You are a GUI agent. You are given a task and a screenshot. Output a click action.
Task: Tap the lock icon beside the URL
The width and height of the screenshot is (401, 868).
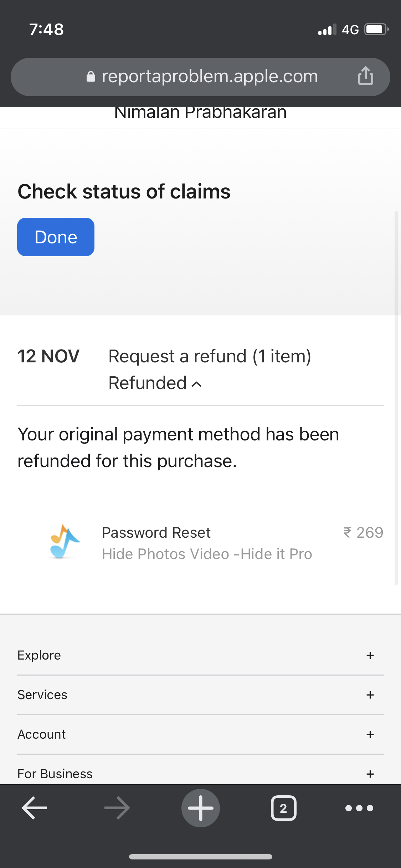point(91,77)
